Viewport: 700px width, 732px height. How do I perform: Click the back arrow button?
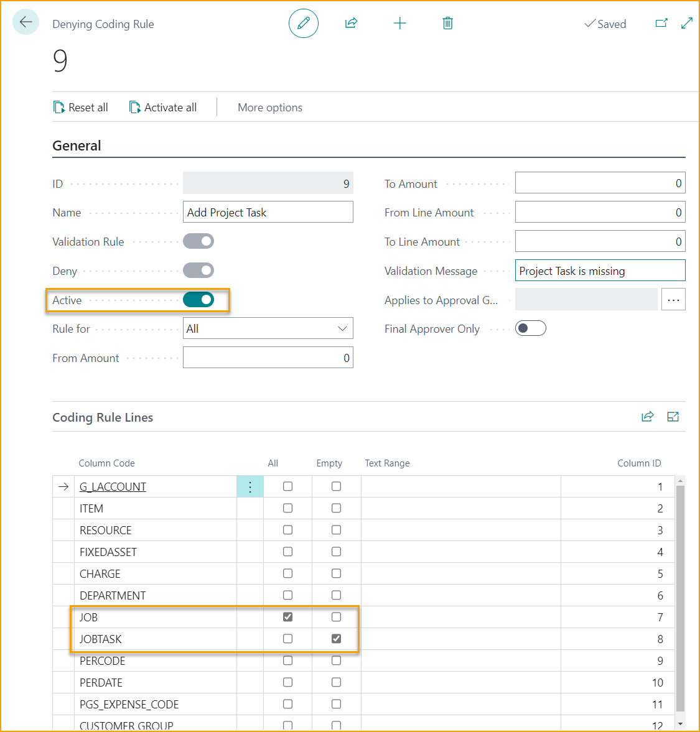click(26, 22)
